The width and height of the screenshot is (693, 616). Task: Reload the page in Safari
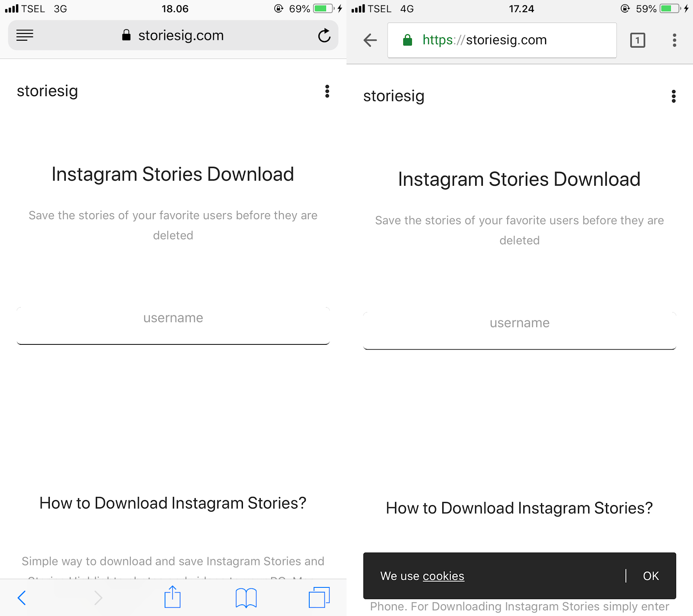[x=324, y=35]
